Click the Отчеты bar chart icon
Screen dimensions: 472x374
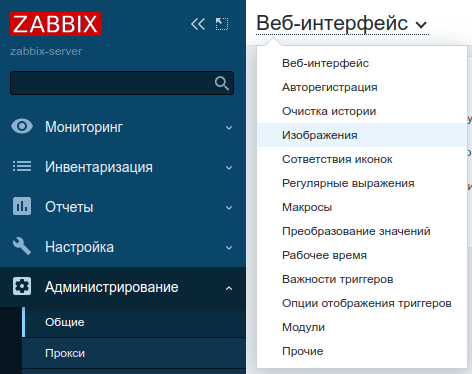tap(22, 206)
